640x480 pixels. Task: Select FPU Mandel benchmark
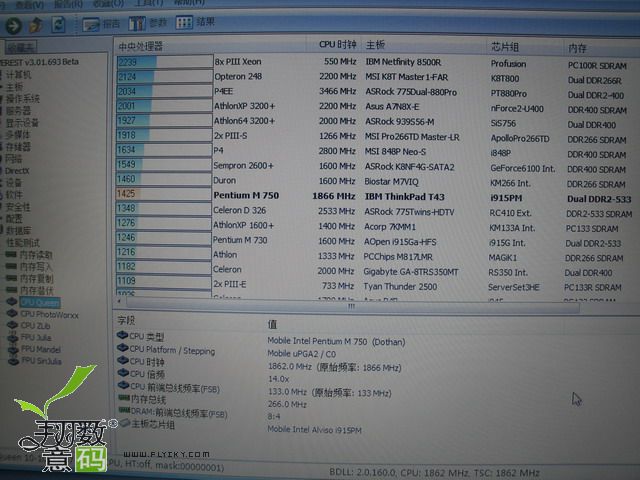coord(40,349)
